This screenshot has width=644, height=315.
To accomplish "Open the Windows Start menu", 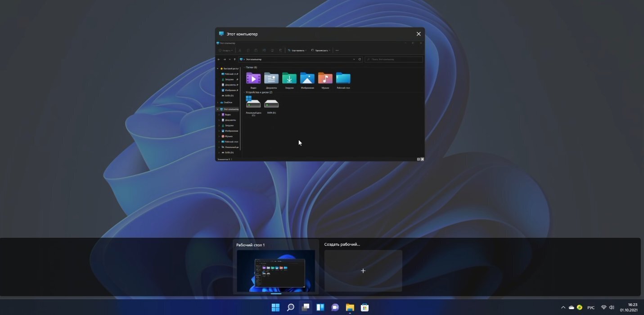I will (x=275, y=307).
